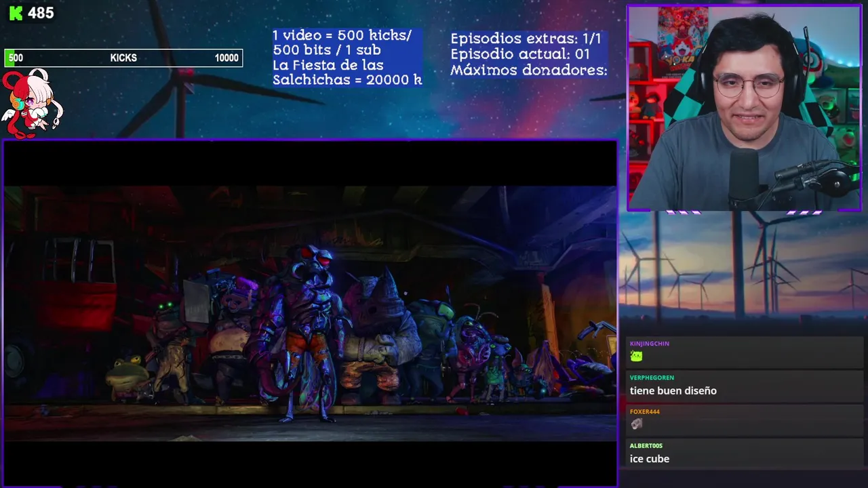
Task: Click the goal bar start value 500
Action: [16, 58]
